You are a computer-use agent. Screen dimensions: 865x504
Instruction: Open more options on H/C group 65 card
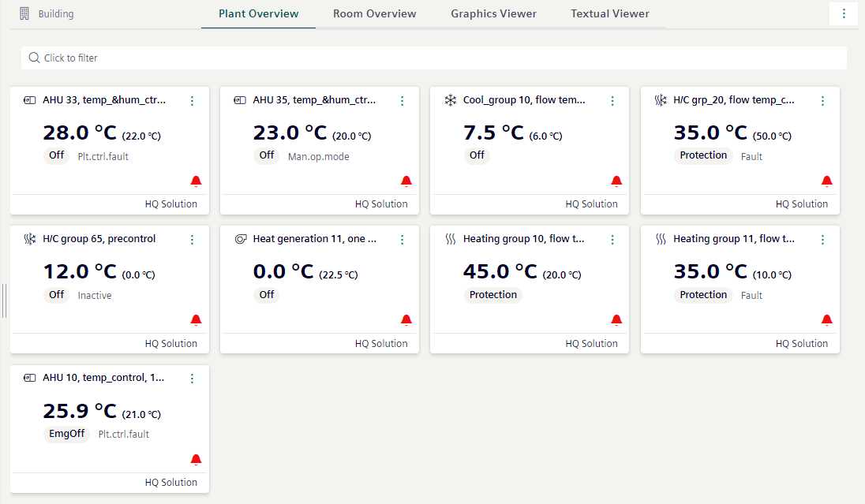tap(192, 240)
